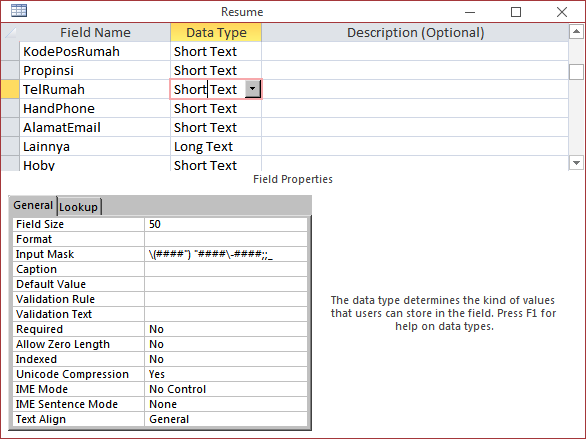Select the Hoby field name cell
This screenshot has width=586, height=439.
(95, 164)
